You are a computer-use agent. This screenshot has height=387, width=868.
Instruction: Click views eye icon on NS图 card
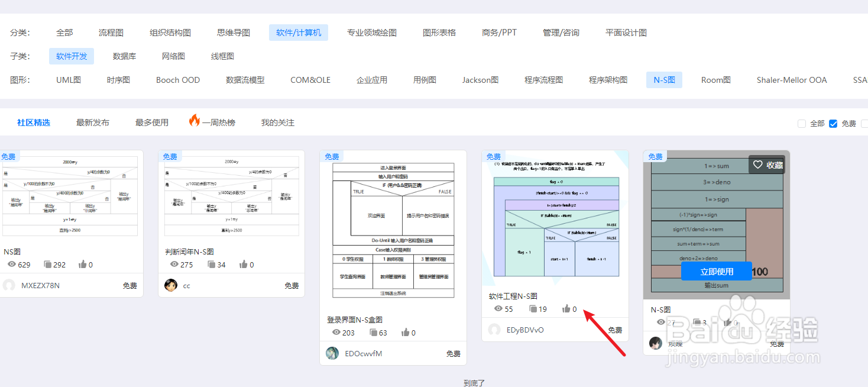(11, 265)
